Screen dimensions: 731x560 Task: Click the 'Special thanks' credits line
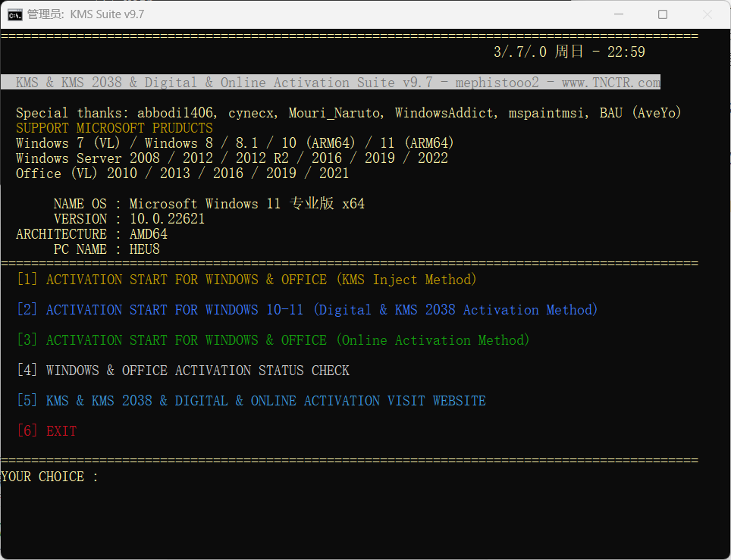348,113
